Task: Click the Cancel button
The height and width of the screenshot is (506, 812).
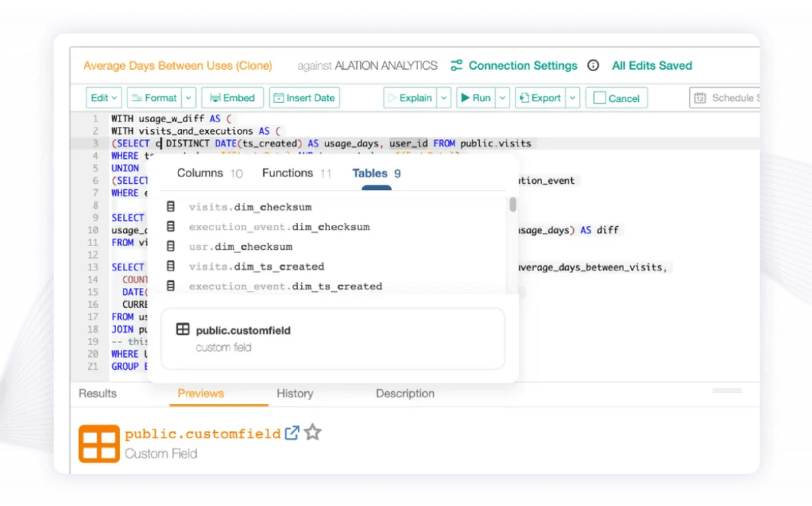Action: (x=615, y=97)
